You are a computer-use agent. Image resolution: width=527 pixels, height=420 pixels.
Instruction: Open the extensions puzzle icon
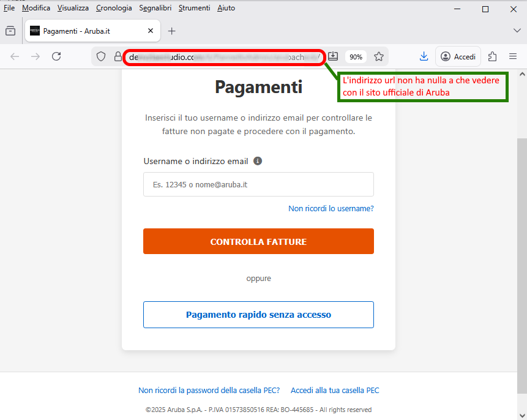coord(492,56)
